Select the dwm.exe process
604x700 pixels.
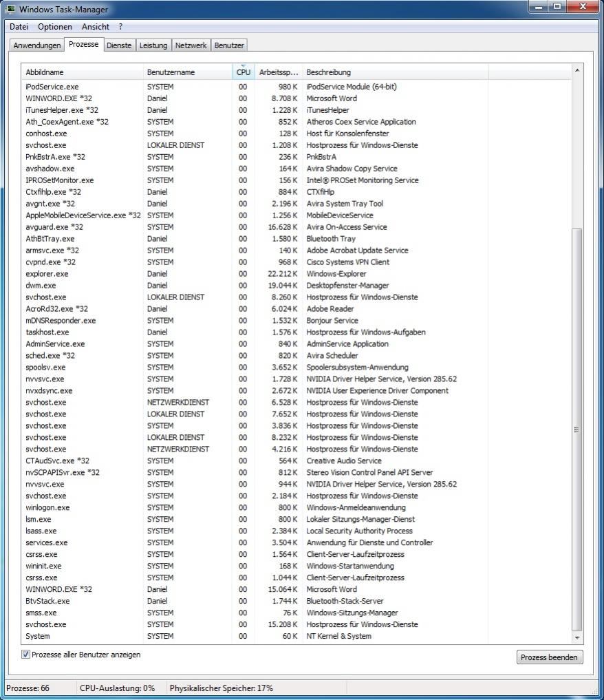click(x=296, y=285)
